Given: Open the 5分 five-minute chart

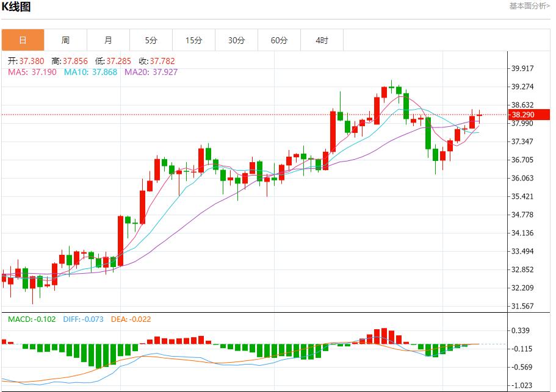Looking at the screenshot, I should [151, 39].
